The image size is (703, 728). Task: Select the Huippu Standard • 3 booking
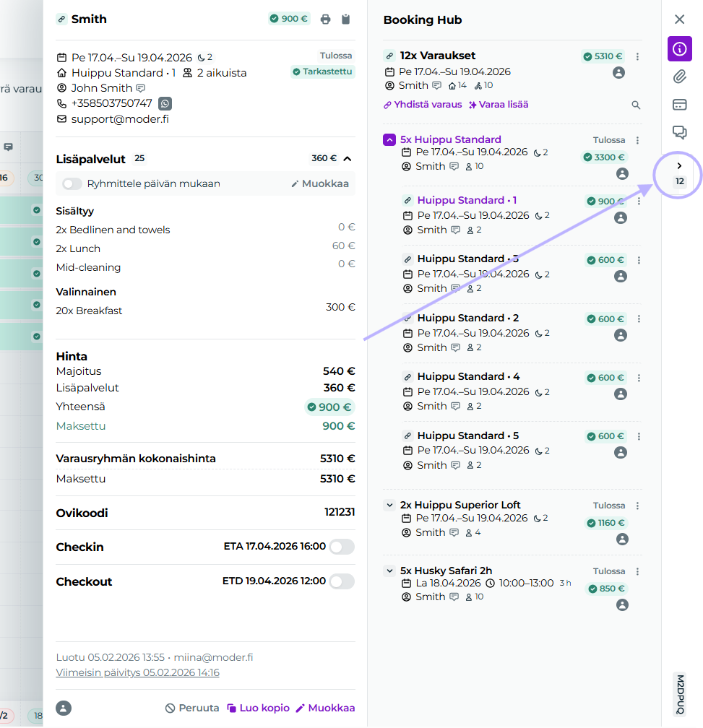coord(467,259)
